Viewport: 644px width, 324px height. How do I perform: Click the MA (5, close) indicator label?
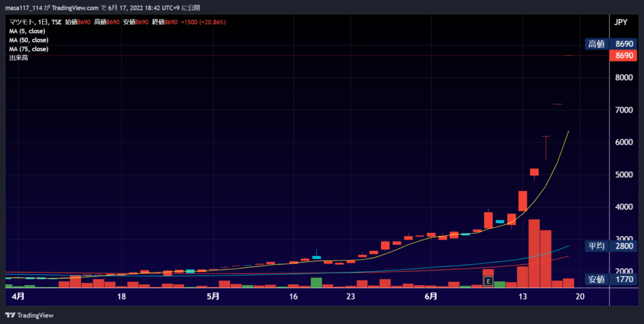pos(27,31)
